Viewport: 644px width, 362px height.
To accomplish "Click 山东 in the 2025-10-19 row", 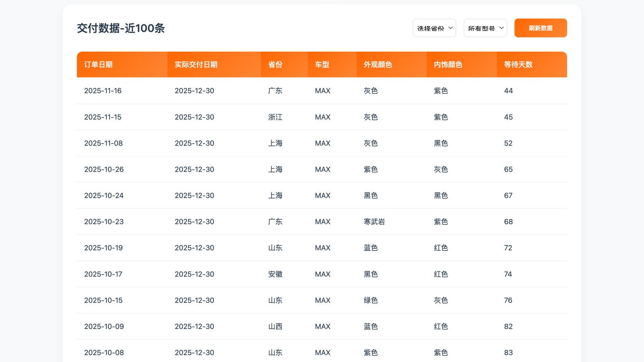I will tap(275, 248).
